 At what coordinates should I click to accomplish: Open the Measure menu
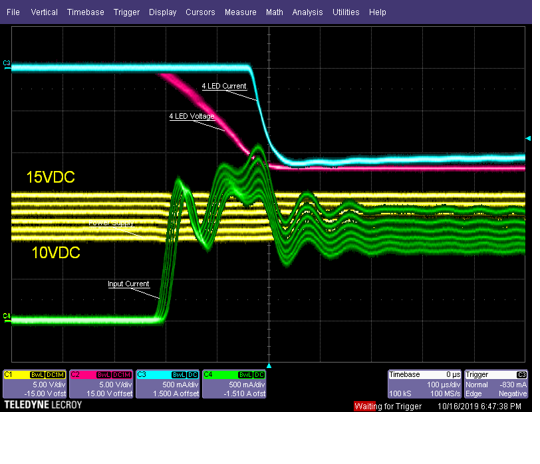240,12
